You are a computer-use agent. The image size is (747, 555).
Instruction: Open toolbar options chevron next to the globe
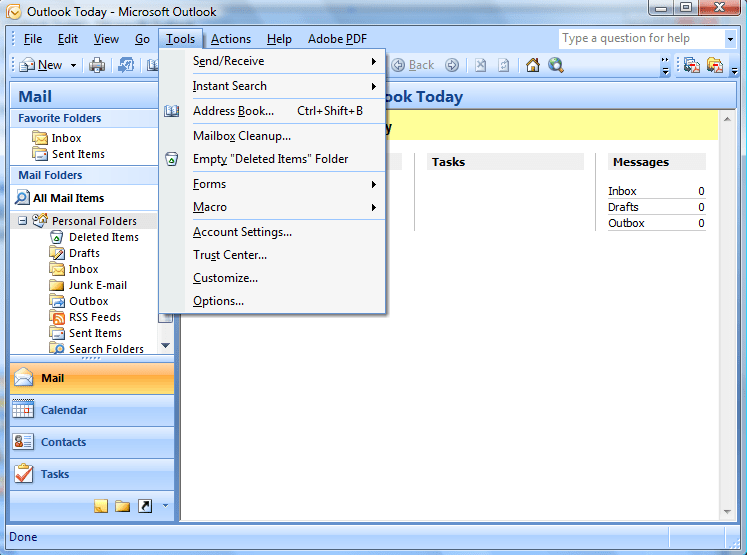coord(665,66)
